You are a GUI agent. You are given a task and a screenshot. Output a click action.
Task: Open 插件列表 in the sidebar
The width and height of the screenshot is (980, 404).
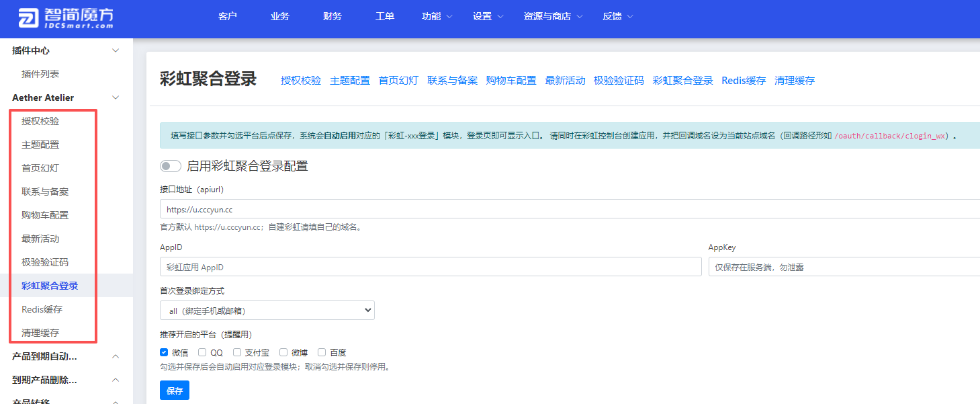coord(40,74)
